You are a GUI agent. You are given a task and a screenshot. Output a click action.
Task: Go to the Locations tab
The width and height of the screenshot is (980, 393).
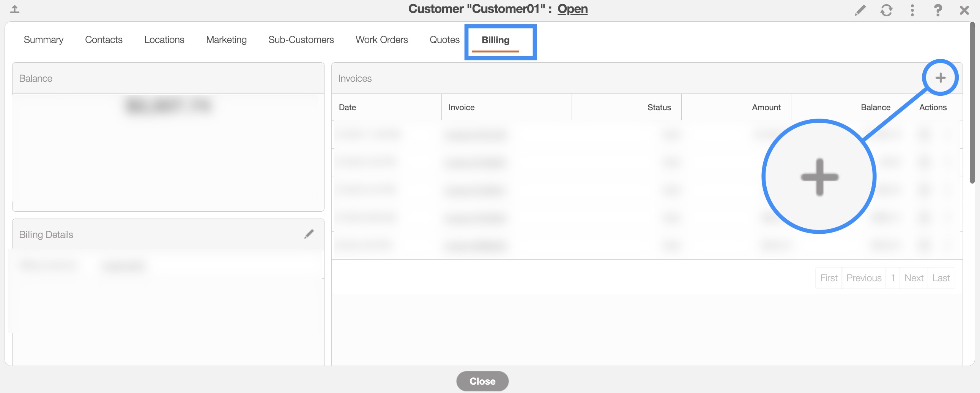click(164, 40)
